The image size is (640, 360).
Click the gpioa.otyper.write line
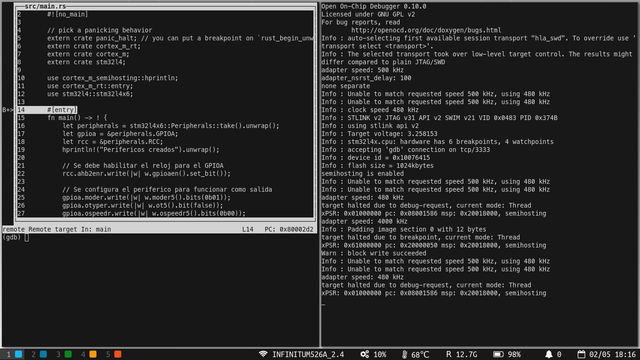(x=143, y=205)
